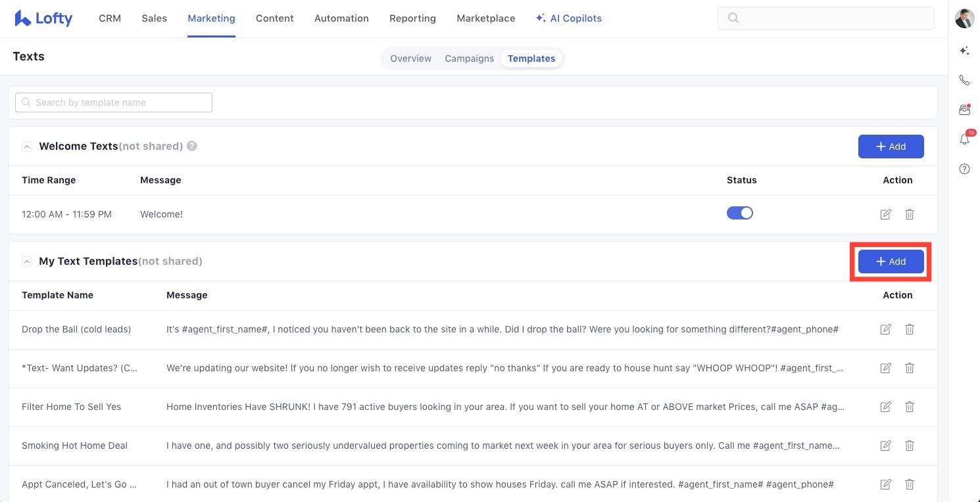Disable the Welcome! text status toggle
This screenshot has width=980, height=502.
pyautogui.click(x=740, y=214)
